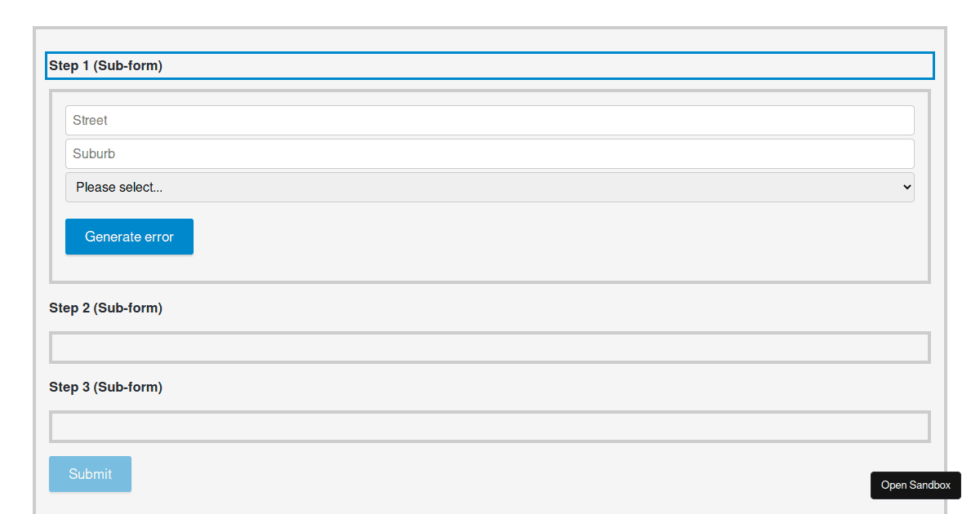Open the sandbox via Open Sandbox
The height and width of the screenshot is (514, 980).
pyautogui.click(x=915, y=485)
